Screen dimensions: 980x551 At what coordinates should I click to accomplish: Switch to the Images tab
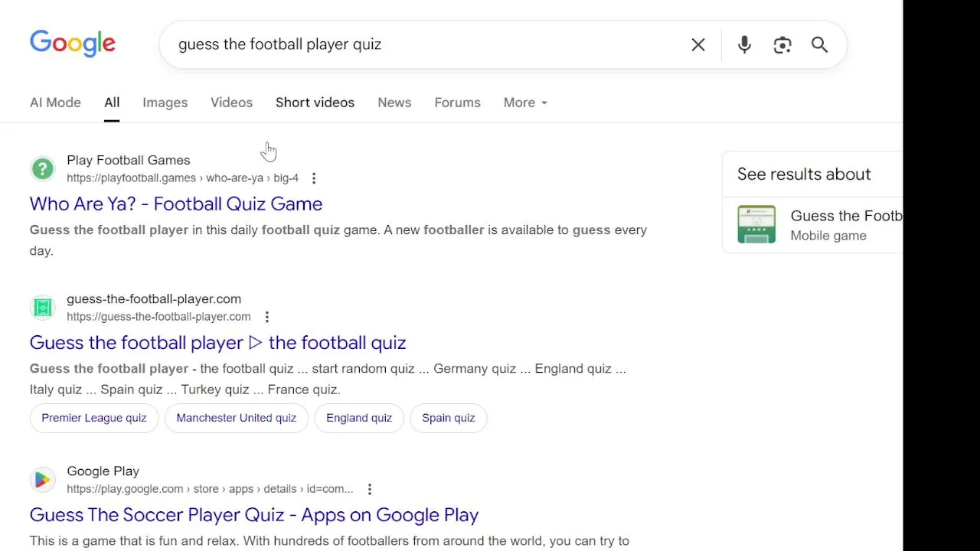tap(165, 103)
